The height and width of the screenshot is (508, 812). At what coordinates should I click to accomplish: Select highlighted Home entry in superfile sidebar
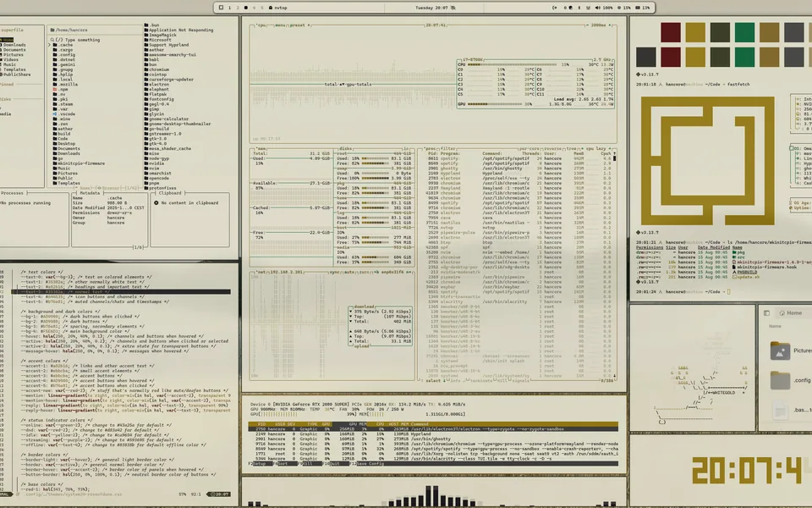(8, 40)
